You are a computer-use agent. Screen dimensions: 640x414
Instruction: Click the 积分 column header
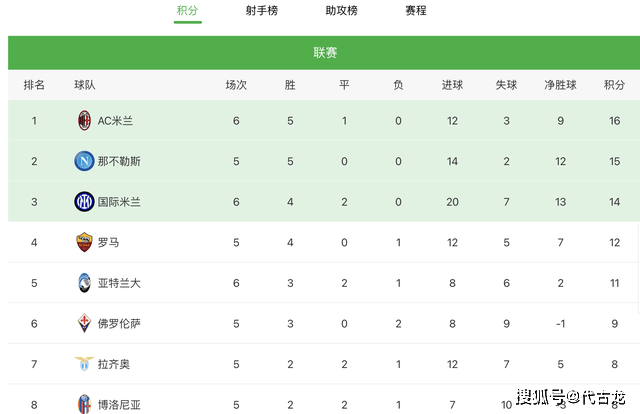[614, 85]
